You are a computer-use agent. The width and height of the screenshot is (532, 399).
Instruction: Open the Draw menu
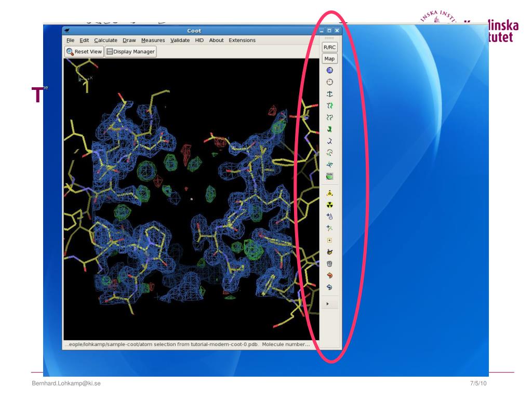129,40
